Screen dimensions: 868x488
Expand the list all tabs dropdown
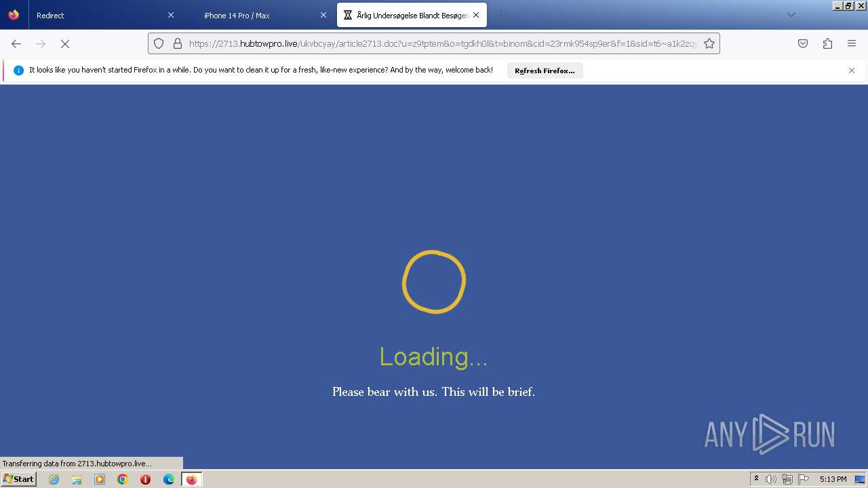791,15
